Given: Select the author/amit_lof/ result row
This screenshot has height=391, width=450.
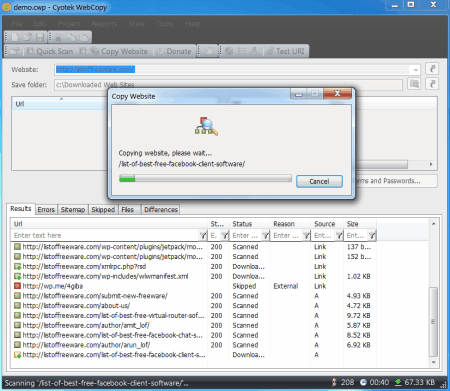Looking at the screenshot, I should 193,325.
